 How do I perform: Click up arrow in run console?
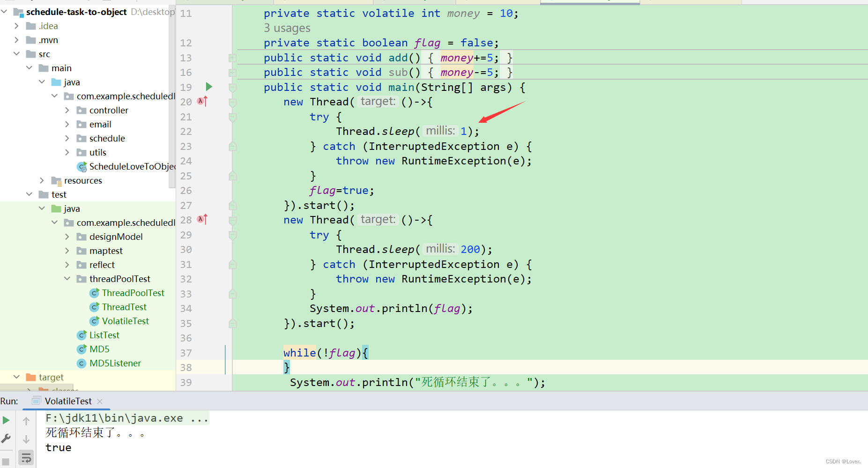(26, 421)
